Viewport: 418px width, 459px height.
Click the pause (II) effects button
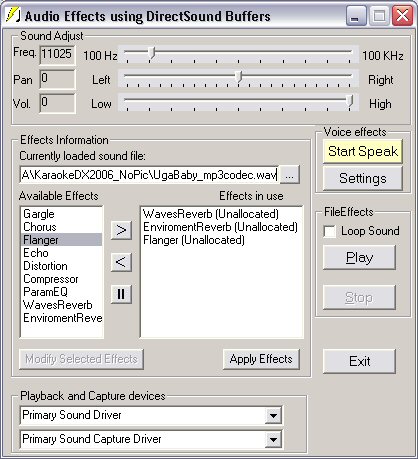(x=121, y=294)
